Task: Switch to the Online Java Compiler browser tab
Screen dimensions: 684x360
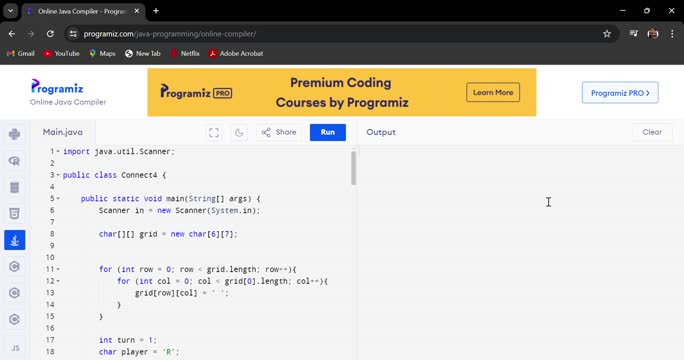Action: [83, 11]
